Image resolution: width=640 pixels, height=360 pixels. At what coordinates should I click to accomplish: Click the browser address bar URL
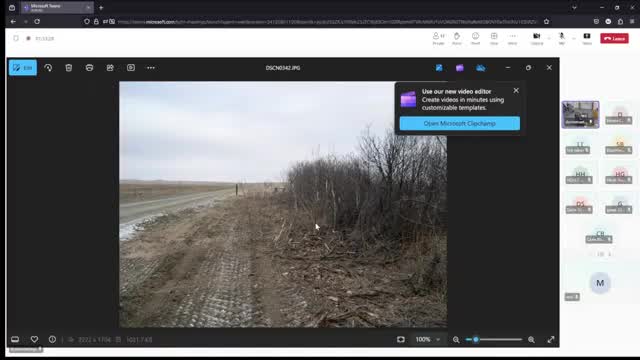327,22
